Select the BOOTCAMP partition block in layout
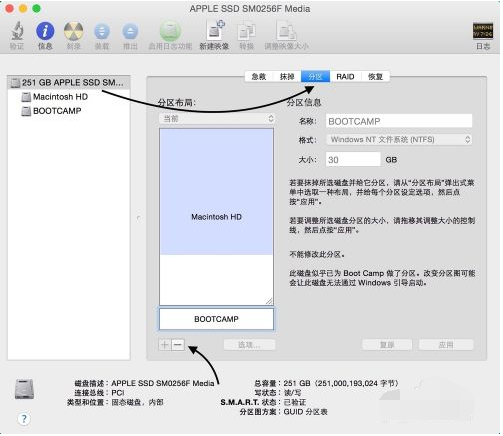 (x=216, y=319)
